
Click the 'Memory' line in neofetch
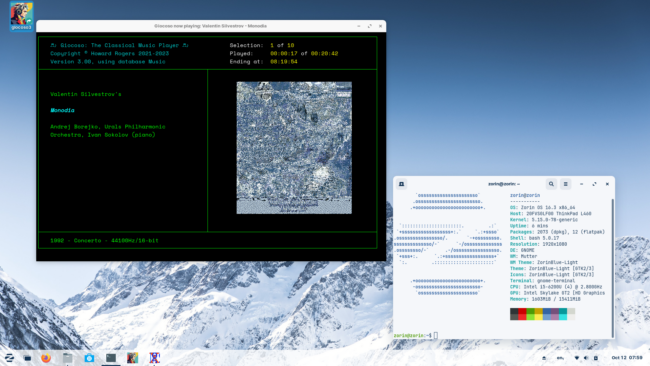546,299
